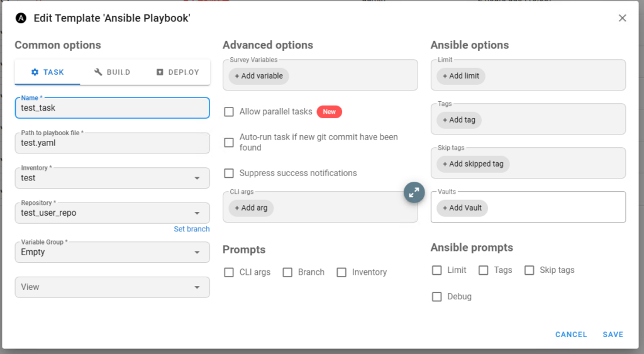
Task: Toggle Suppress success notifications checkbox
Action: tap(230, 173)
